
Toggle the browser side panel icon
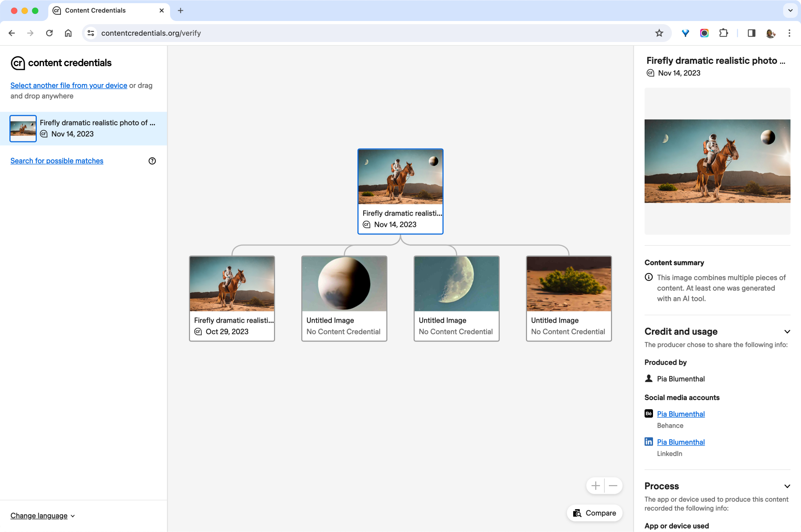[x=751, y=33]
